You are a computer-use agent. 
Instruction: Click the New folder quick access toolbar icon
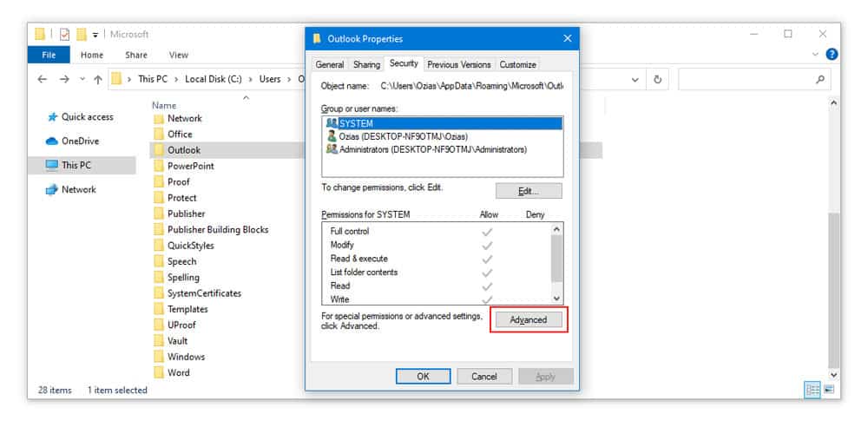(x=82, y=35)
